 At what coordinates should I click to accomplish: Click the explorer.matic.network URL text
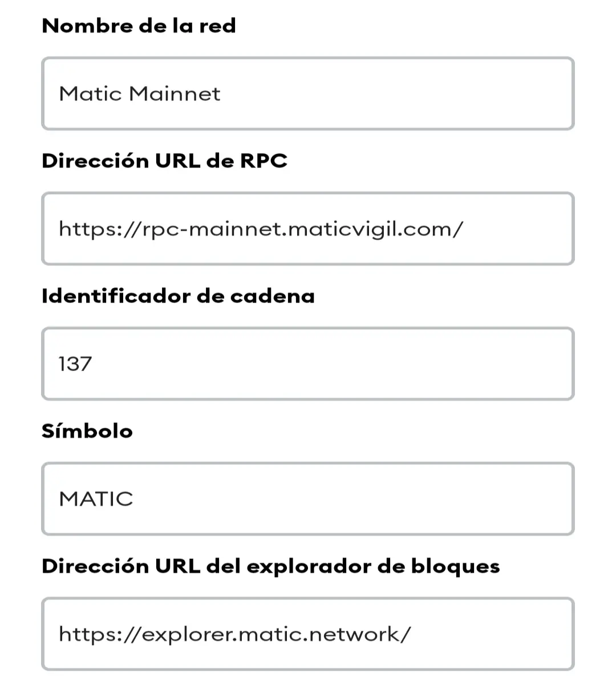(x=235, y=634)
